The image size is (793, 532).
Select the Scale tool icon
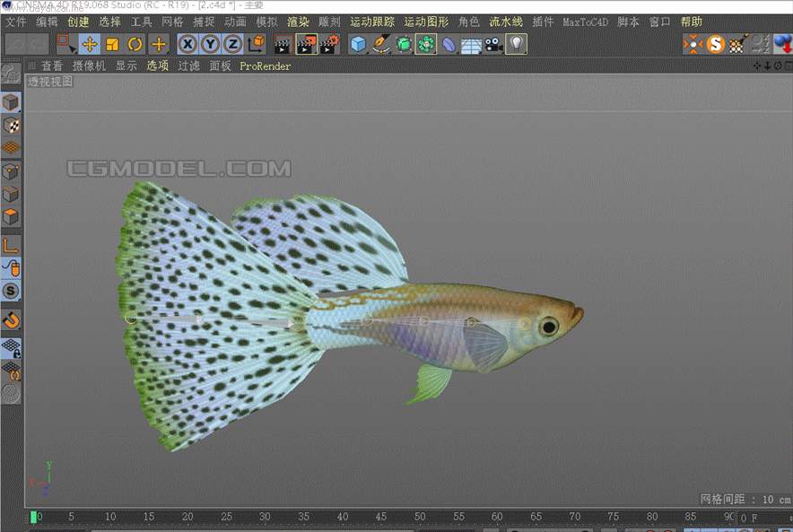click(x=112, y=43)
